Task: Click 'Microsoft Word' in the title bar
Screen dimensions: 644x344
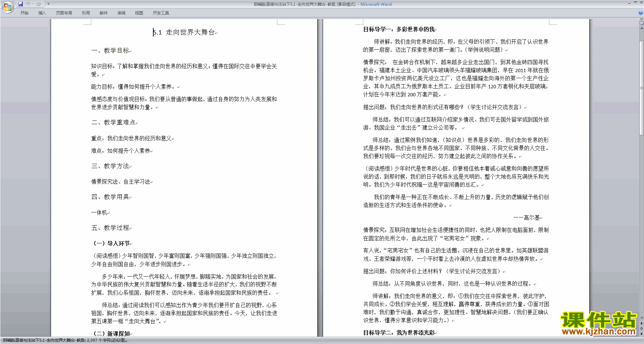Action: (376, 4)
